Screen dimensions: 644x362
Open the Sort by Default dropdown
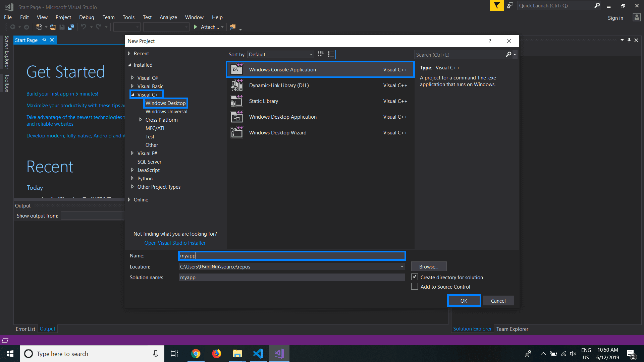(x=281, y=55)
